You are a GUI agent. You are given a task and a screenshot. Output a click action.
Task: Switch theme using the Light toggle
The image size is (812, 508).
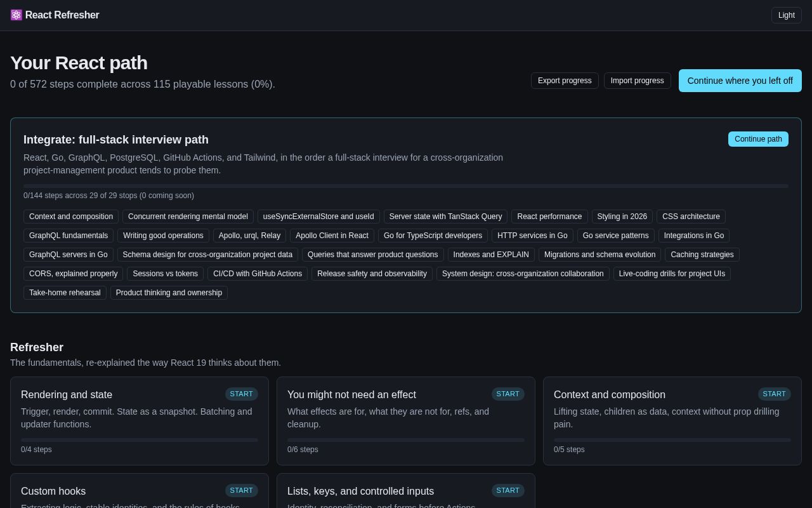click(x=787, y=15)
